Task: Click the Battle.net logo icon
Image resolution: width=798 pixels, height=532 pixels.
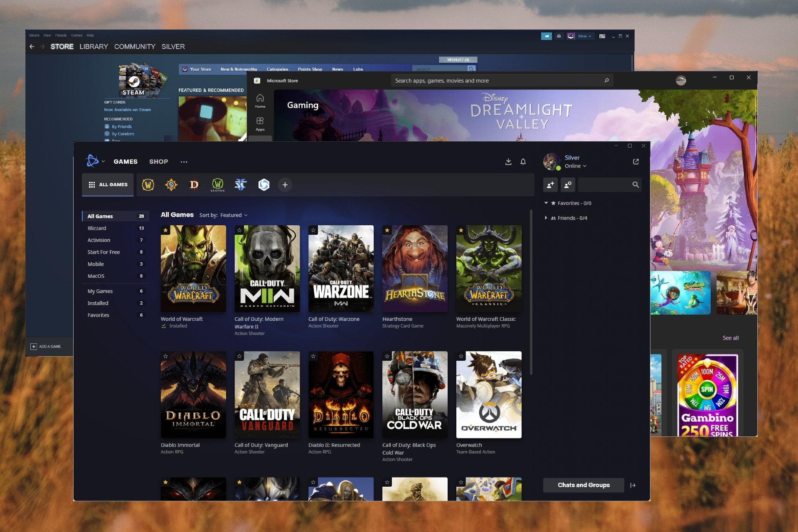Action: 92,161
